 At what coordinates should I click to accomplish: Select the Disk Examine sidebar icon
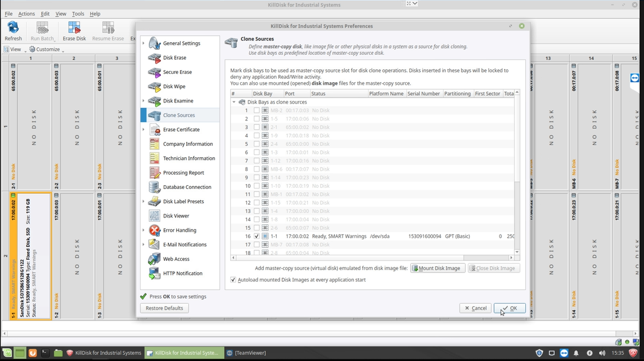tap(154, 101)
